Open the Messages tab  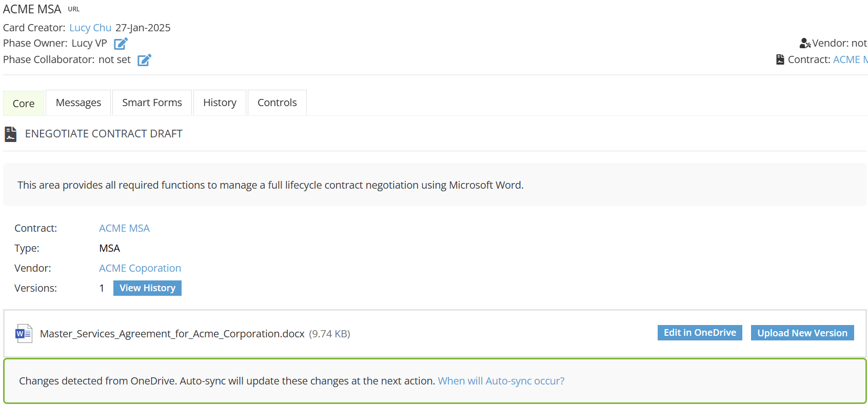78,103
